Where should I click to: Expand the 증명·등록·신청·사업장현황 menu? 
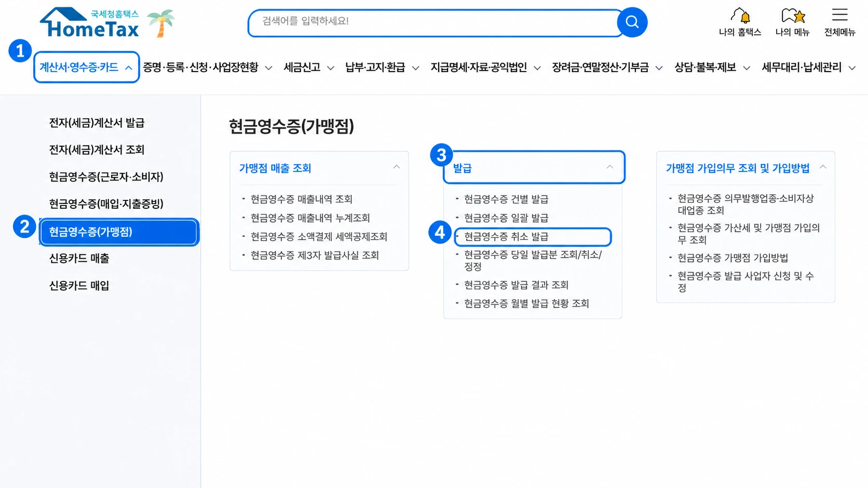tap(207, 67)
